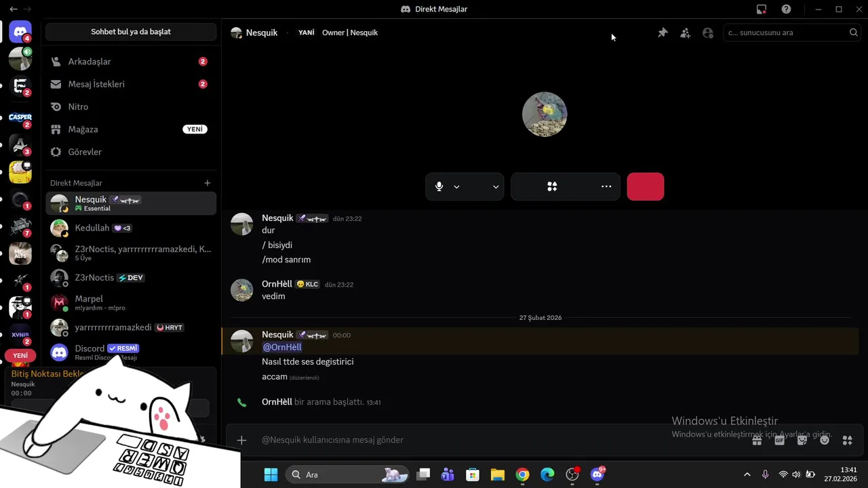Open the GIF picker
This screenshot has height=488, width=868.
[780, 440]
